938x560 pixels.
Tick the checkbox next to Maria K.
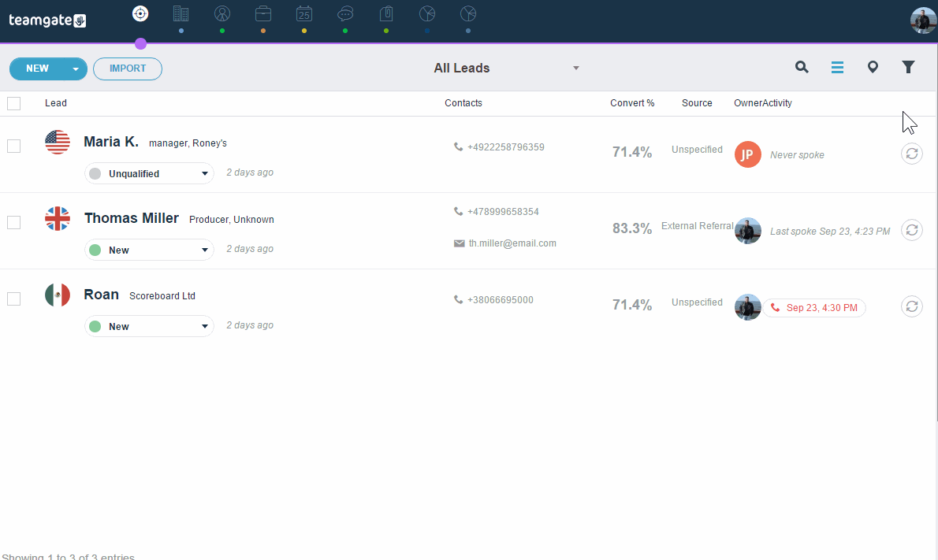[x=13, y=146]
